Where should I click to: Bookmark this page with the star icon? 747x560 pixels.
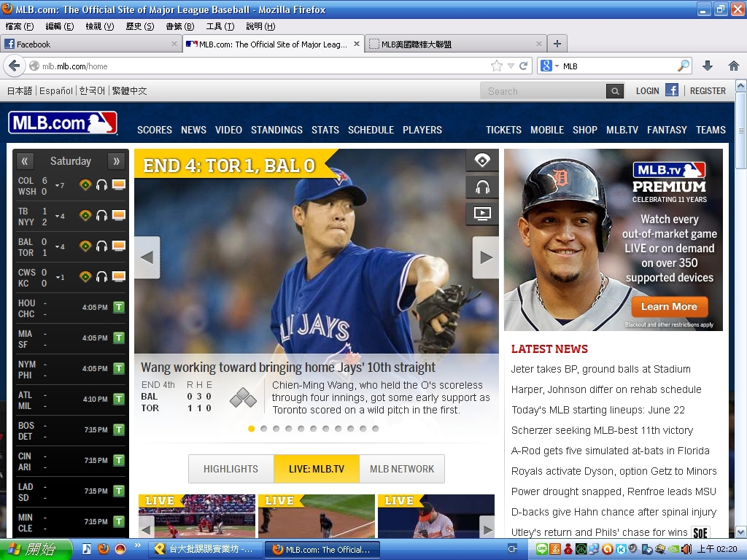pyautogui.click(x=496, y=66)
